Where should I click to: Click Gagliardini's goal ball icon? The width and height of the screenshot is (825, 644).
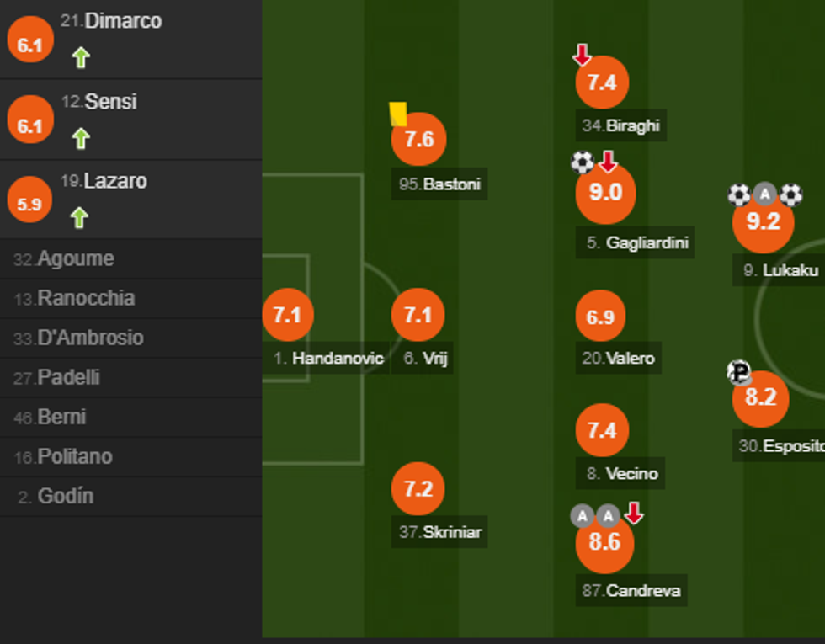(x=582, y=162)
